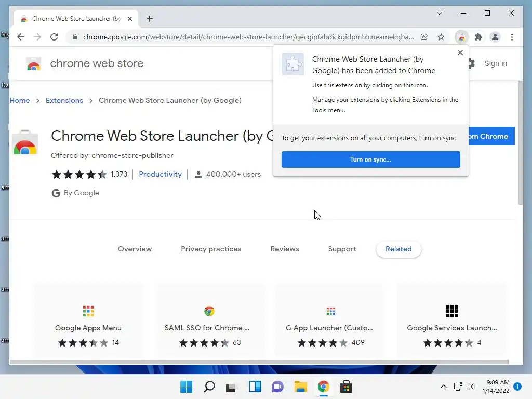This screenshot has height=399, width=532.
Task: Click the horizontal page scrollbar
Action: click(x=259, y=362)
